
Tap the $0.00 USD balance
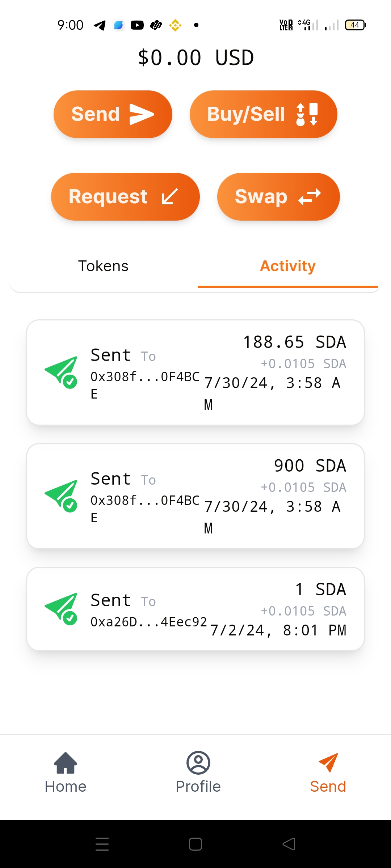click(195, 58)
